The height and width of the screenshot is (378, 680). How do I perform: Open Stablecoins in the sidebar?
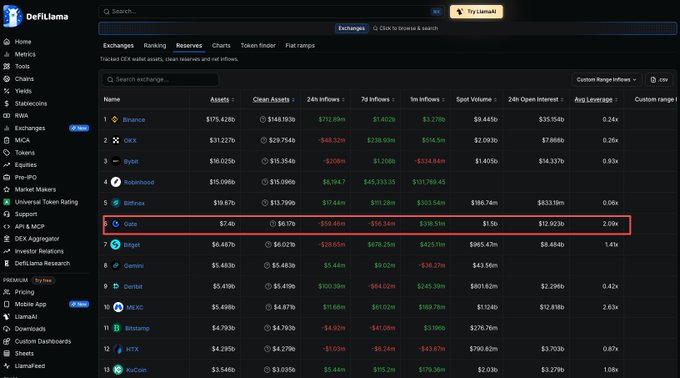[30, 104]
